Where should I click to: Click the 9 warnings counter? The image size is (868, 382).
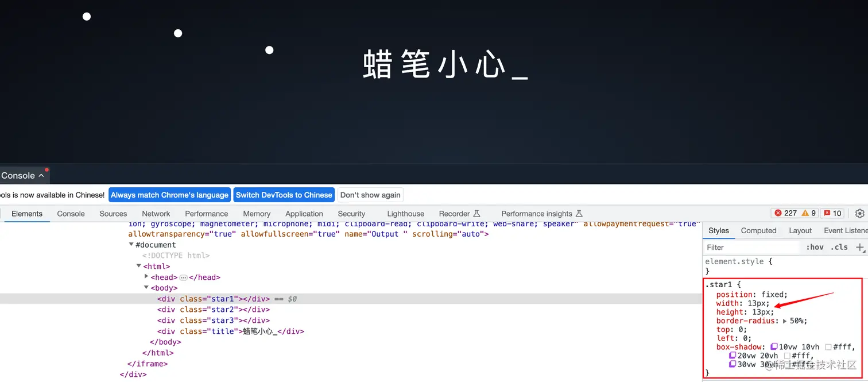(x=809, y=213)
